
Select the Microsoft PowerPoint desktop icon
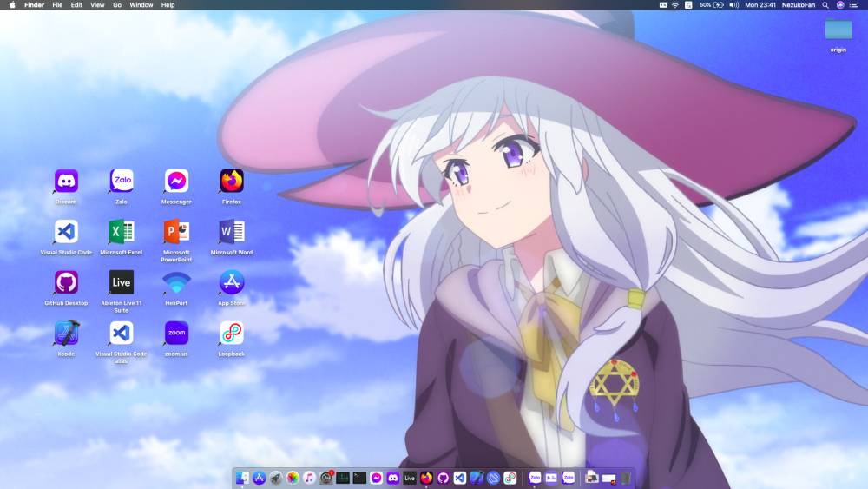[x=176, y=232]
